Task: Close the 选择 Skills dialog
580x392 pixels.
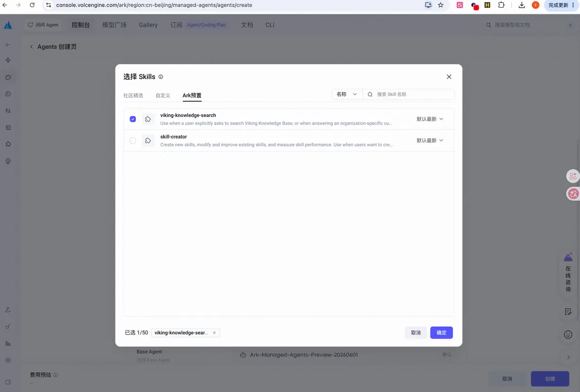Action: point(449,77)
